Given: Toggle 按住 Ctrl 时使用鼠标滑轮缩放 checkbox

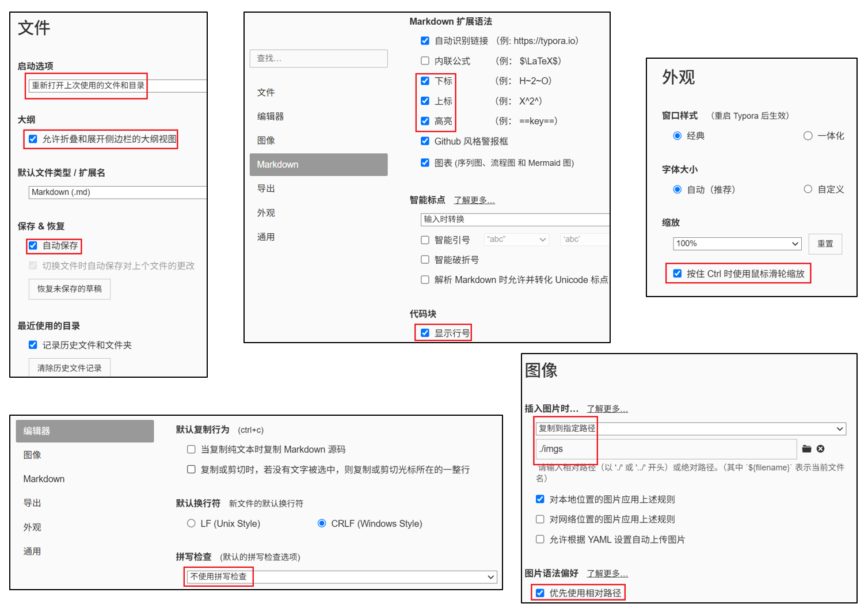Looking at the screenshot, I should click(x=677, y=274).
